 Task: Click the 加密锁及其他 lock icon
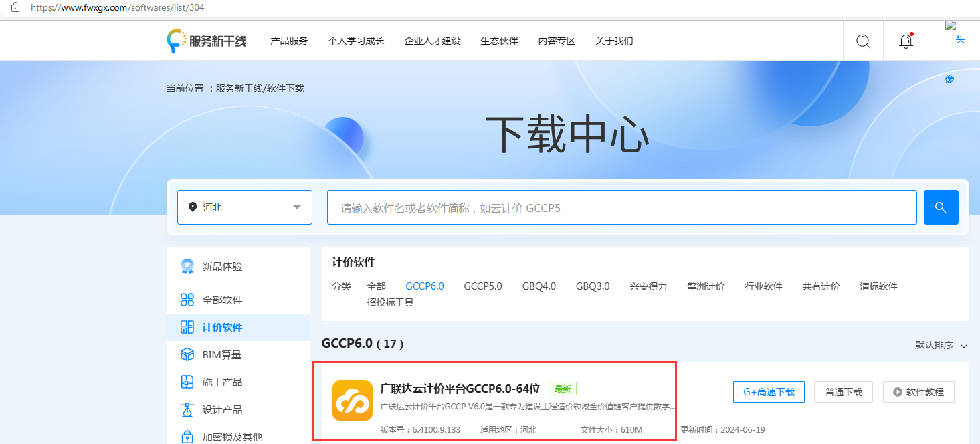[x=187, y=437]
